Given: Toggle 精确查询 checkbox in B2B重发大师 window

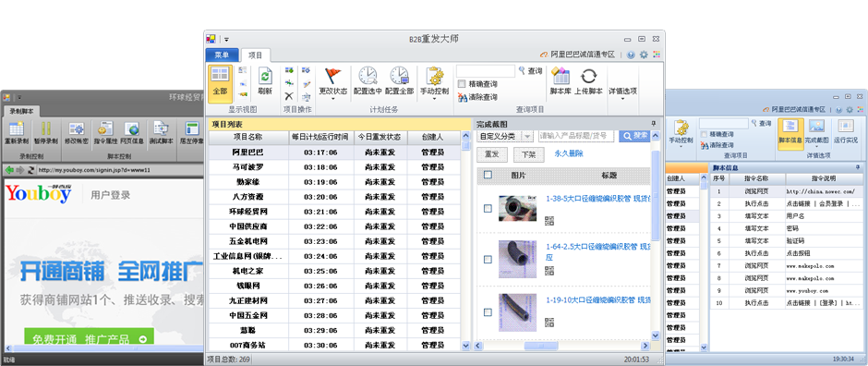Looking at the screenshot, I should pyautogui.click(x=462, y=84).
